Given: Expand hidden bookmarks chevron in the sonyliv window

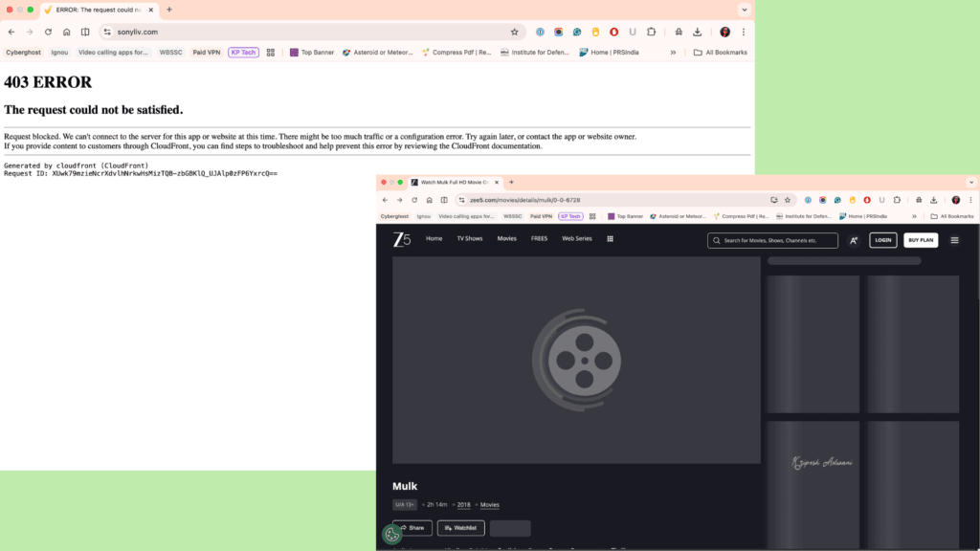Looking at the screenshot, I should [673, 53].
